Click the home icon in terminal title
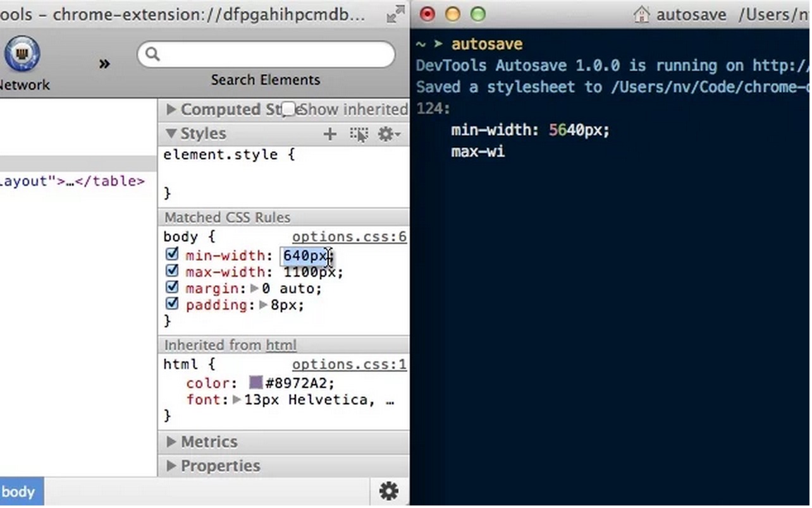812x508 pixels. [x=641, y=15]
